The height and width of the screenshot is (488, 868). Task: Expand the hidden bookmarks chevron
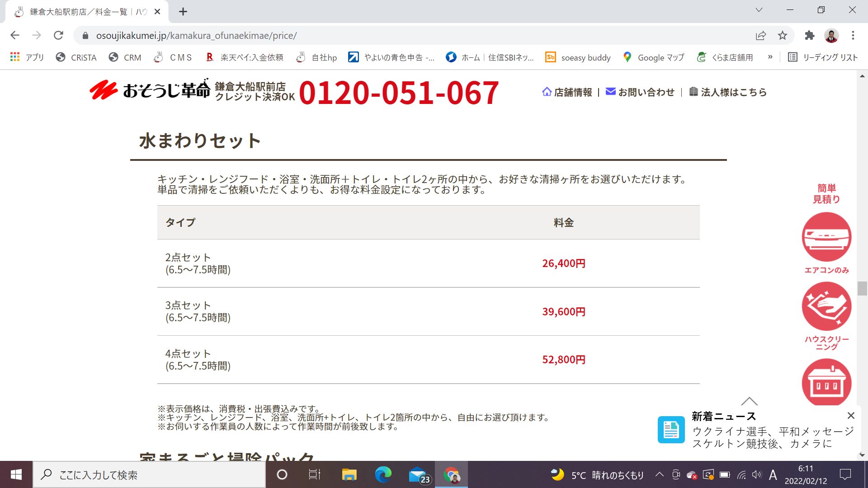click(x=770, y=57)
